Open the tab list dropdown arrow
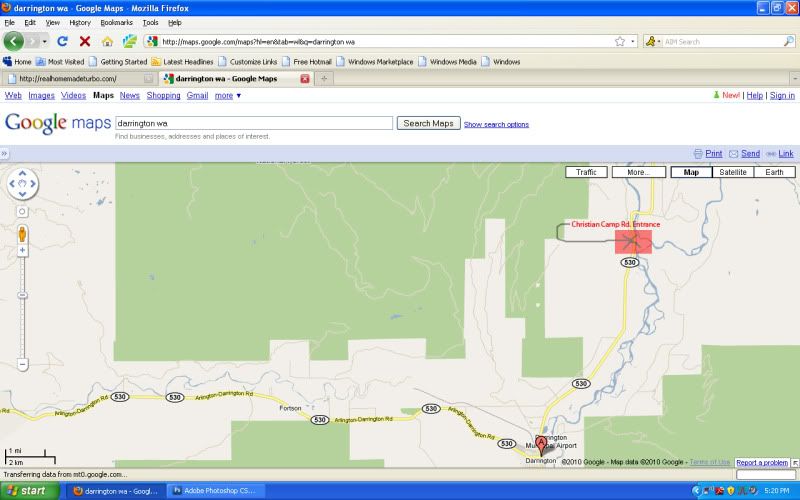This screenshot has height=500, width=800. (794, 79)
